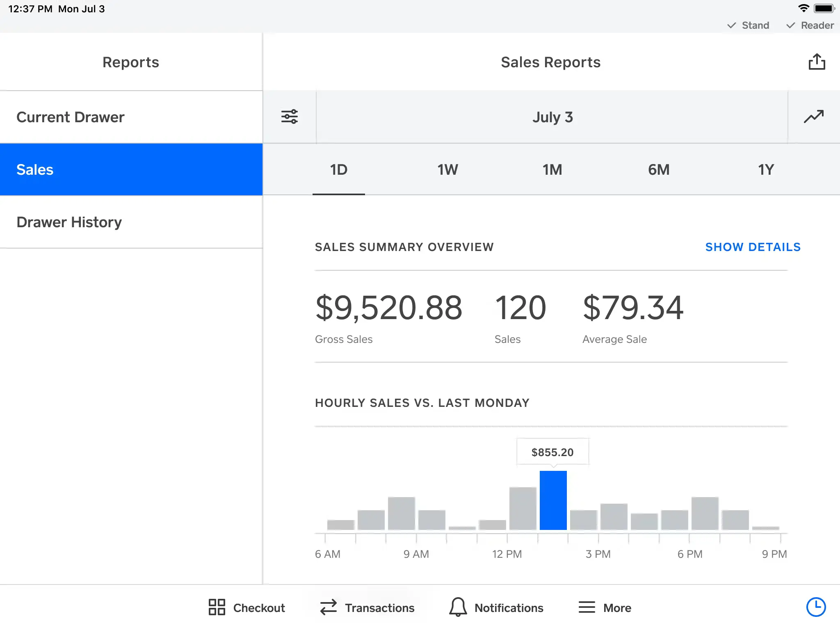Select the Sales report in sidebar

[x=131, y=169]
